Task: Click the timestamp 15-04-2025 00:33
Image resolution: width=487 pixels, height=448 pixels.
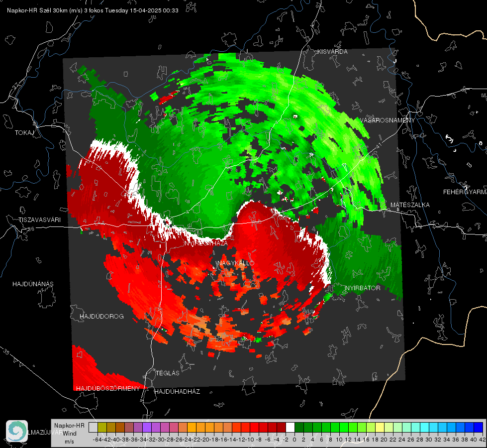Action: pyautogui.click(x=154, y=10)
